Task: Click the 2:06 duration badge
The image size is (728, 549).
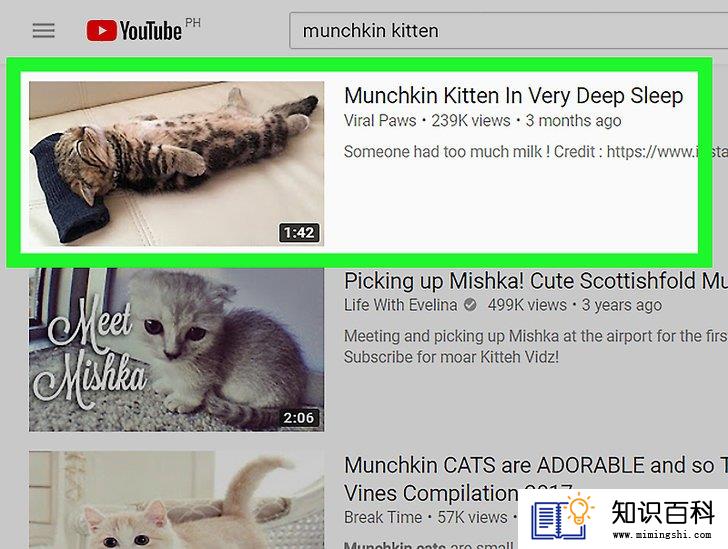Action: click(299, 418)
